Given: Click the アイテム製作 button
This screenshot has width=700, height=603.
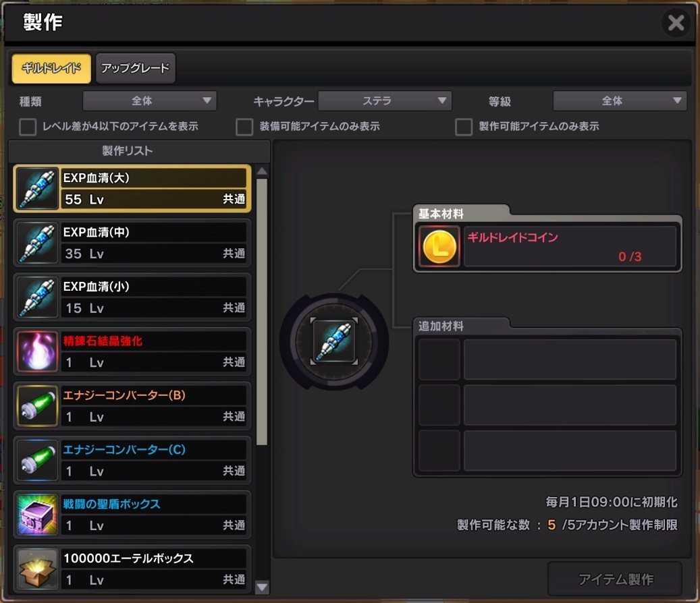Looking at the screenshot, I should pyautogui.click(x=615, y=579).
